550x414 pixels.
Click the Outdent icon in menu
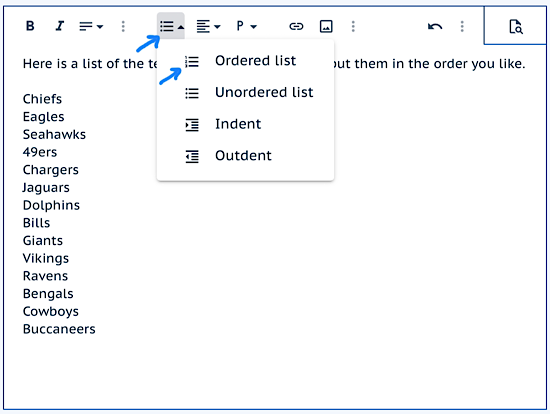point(192,156)
